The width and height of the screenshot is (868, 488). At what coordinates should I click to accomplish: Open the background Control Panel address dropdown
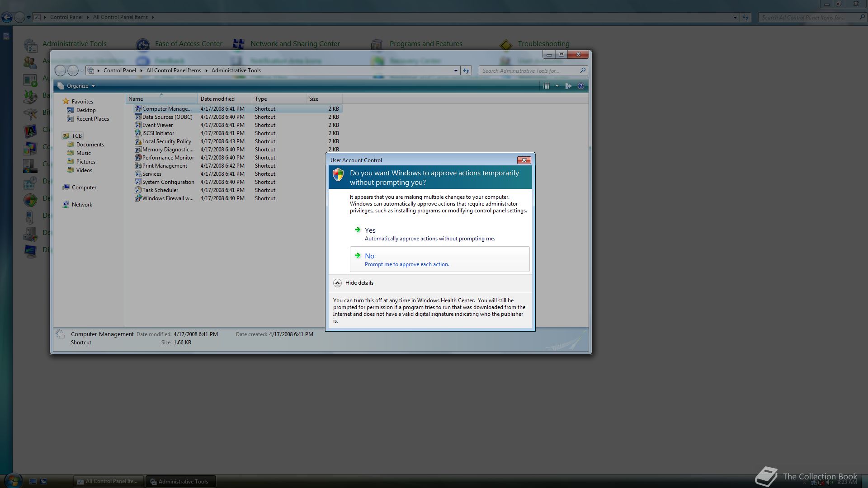pos(735,17)
